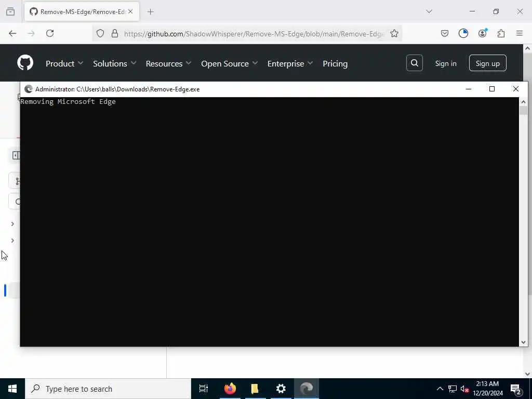The width and height of the screenshot is (532, 399).
Task: Open the GitHub search button
Action: pos(414,63)
